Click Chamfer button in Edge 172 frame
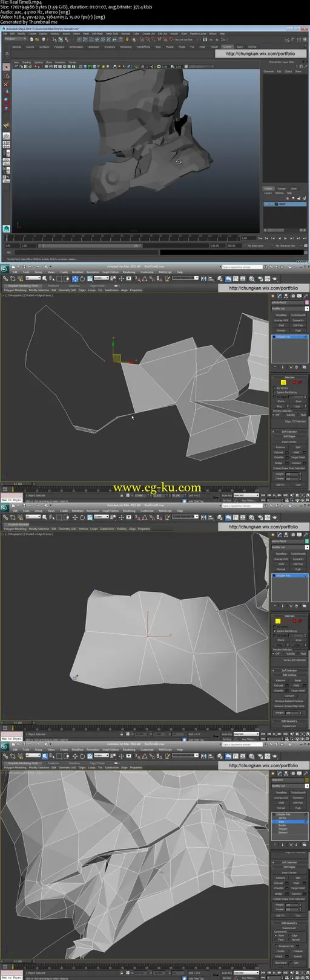The image size is (310, 980). click(279, 458)
